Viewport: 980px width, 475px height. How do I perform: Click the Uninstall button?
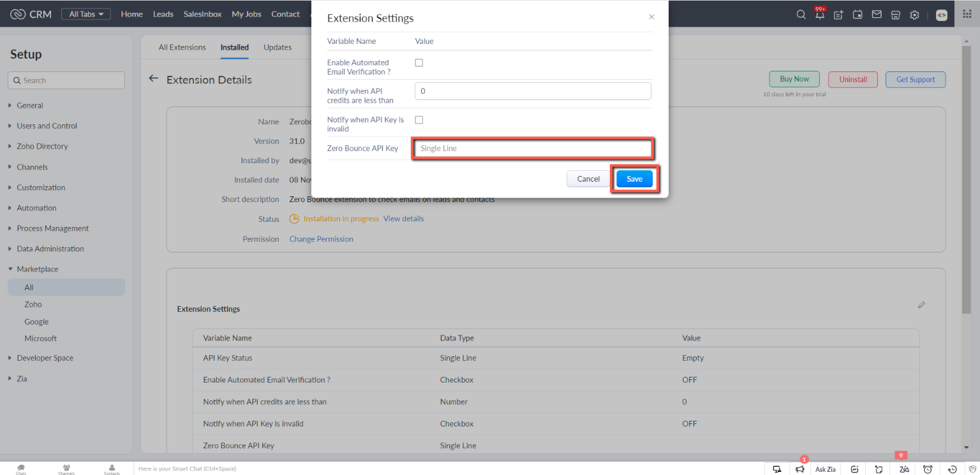(x=853, y=80)
